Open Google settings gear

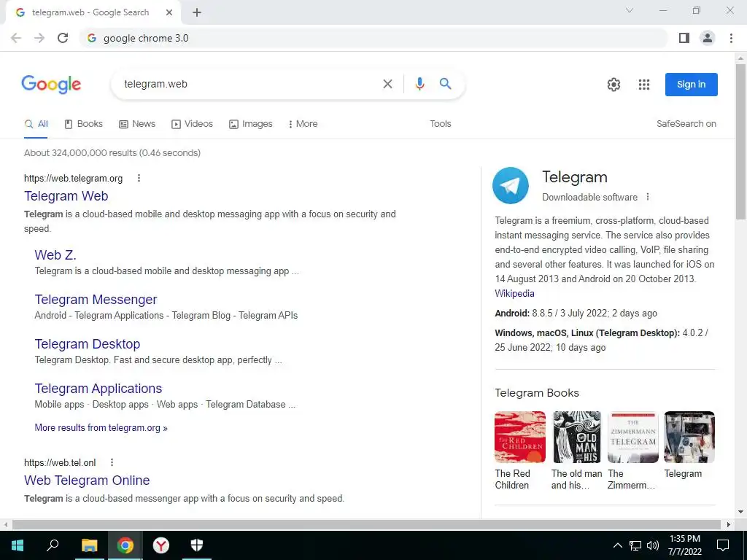[x=614, y=85]
